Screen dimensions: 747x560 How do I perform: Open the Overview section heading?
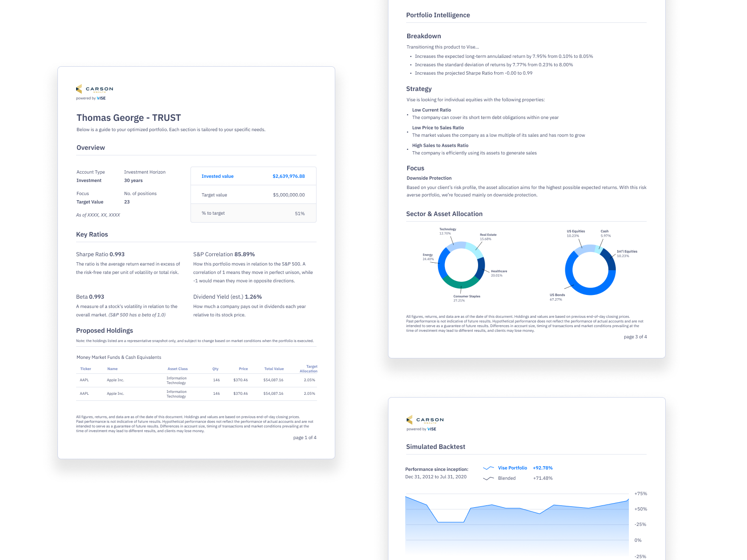pyautogui.click(x=91, y=147)
